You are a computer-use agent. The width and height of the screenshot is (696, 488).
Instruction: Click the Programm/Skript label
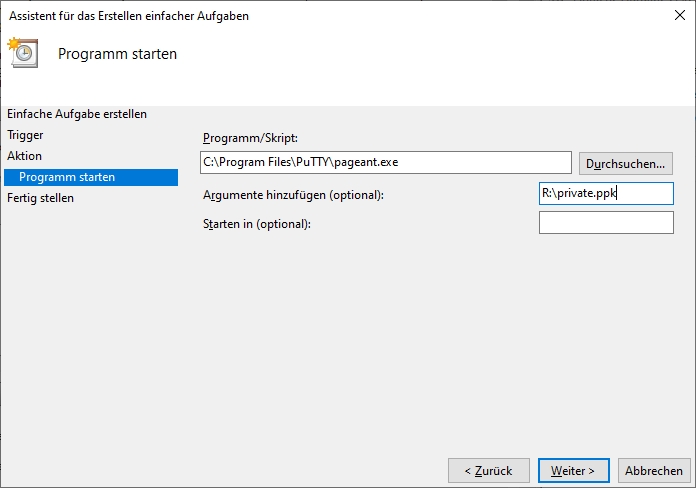250,138
